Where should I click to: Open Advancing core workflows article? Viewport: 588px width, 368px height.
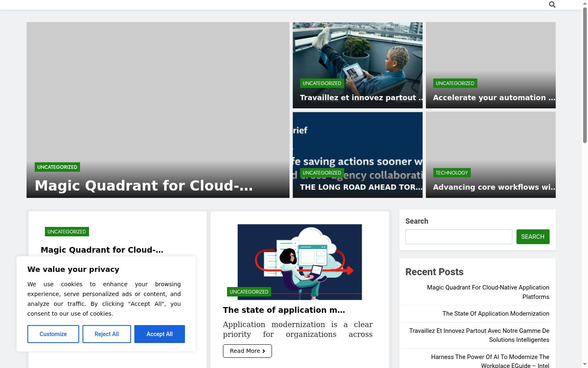(x=494, y=187)
